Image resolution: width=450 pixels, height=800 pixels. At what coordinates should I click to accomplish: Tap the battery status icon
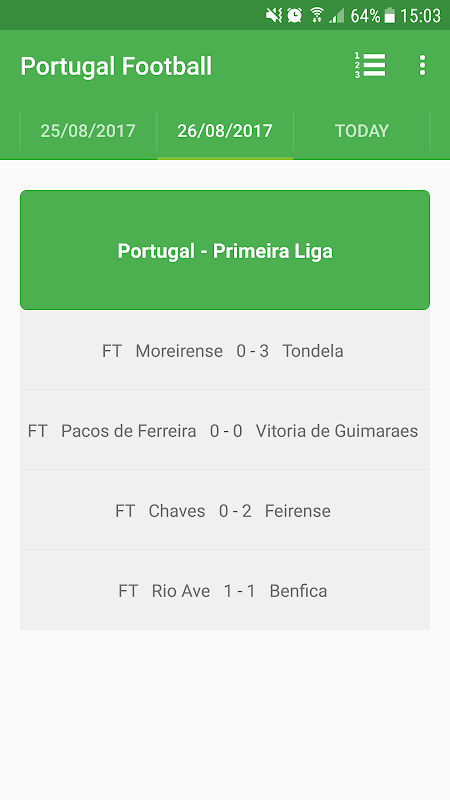(x=390, y=15)
